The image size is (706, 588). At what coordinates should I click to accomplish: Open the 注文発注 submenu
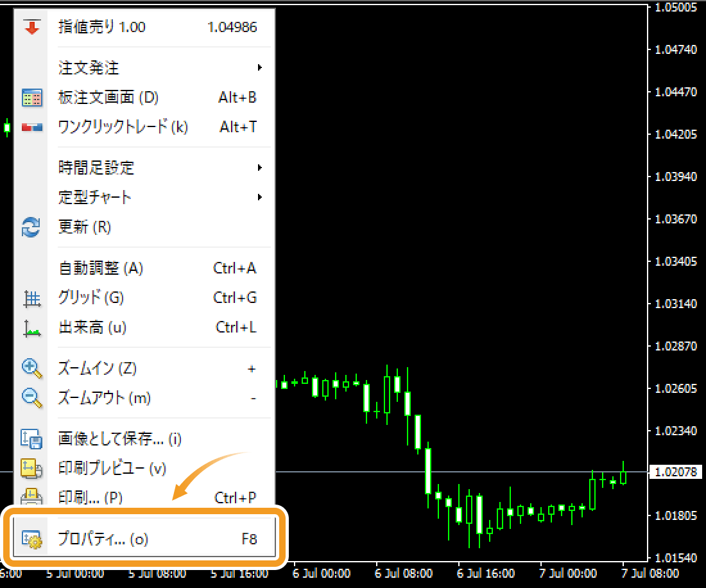(144, 68)
